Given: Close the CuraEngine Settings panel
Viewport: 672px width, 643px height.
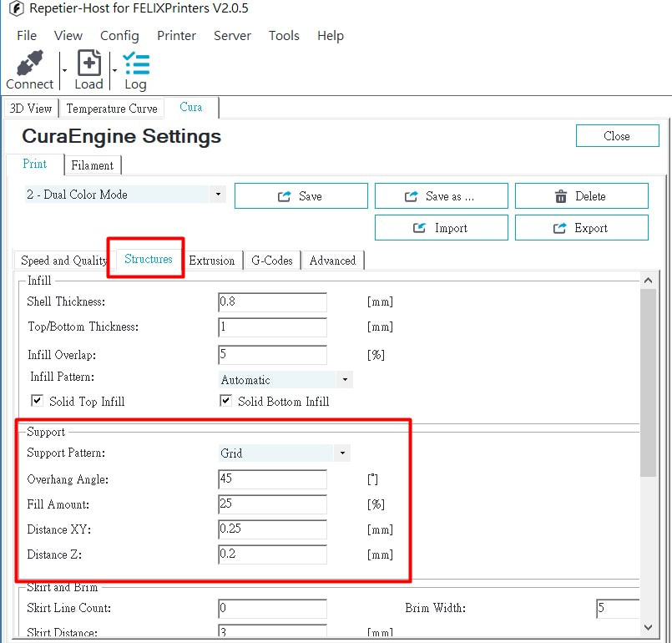Looking at the screenshot, I should pos(617,136).
